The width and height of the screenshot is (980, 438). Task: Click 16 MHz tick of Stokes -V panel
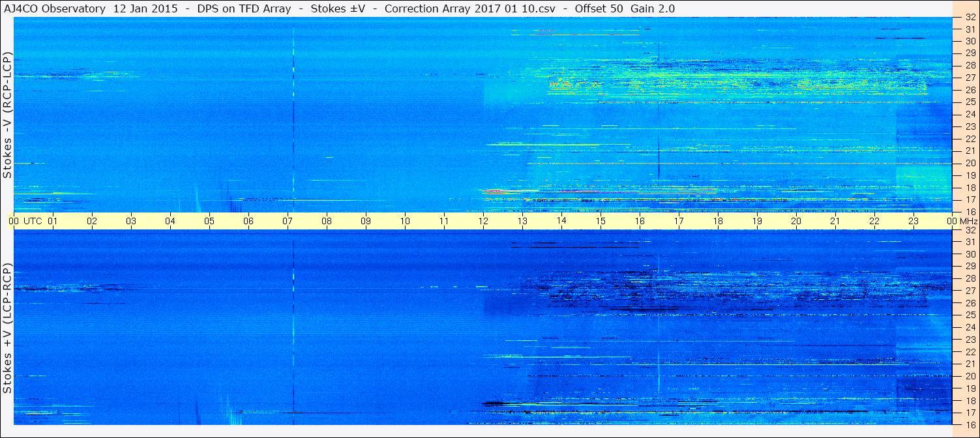point(970,212)
